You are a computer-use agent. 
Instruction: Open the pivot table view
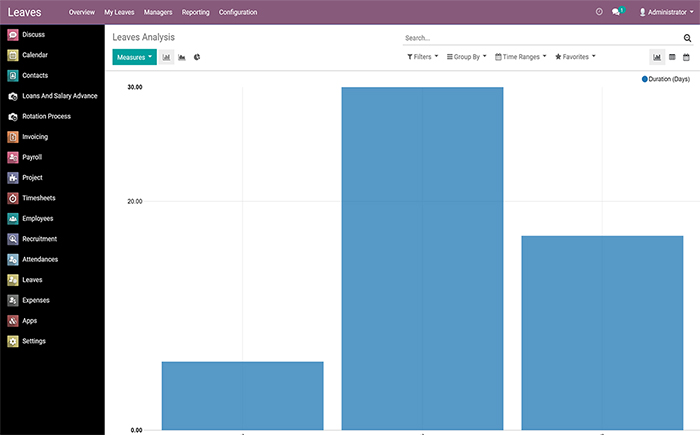pos(672,57)
